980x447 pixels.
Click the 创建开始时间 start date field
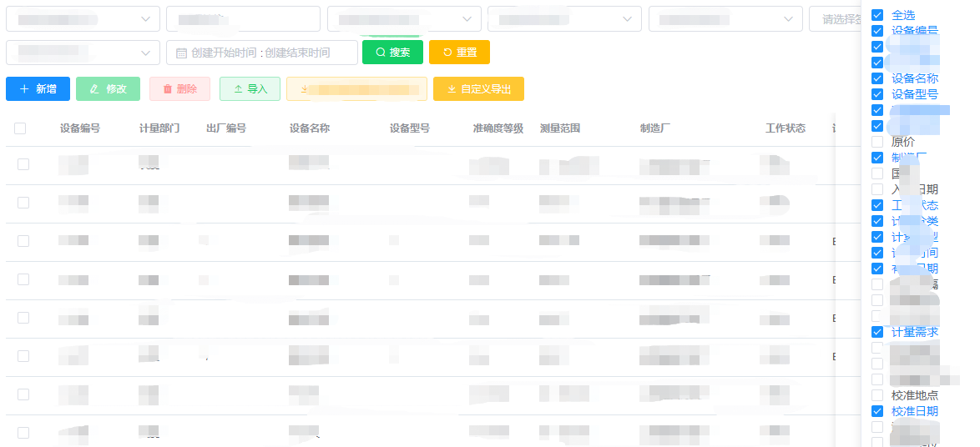[224, 53]
